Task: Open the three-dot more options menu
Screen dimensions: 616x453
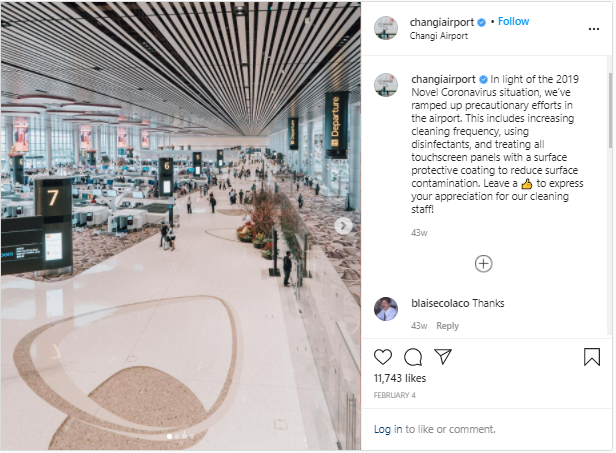Action: pos(594,29)
